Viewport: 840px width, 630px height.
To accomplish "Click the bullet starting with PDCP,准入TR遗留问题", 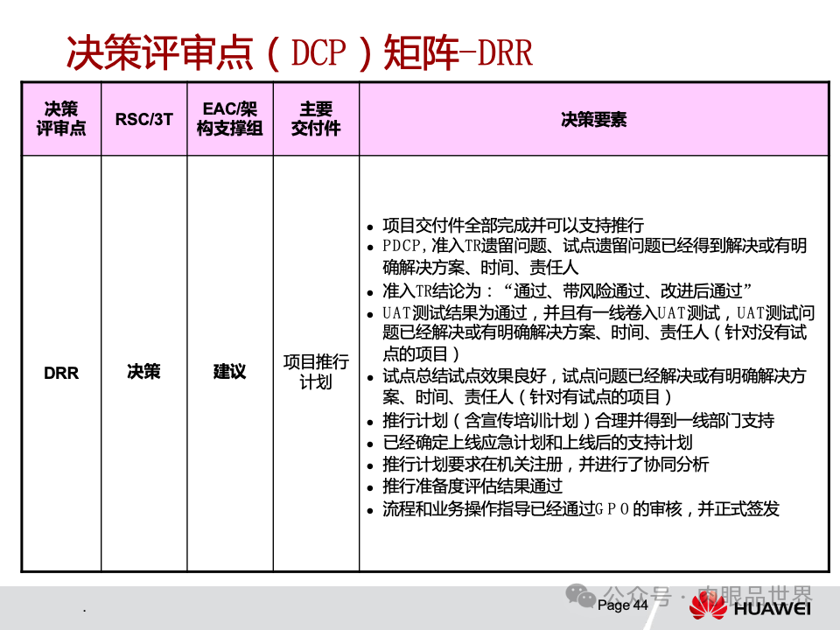I will coord(595,256).
